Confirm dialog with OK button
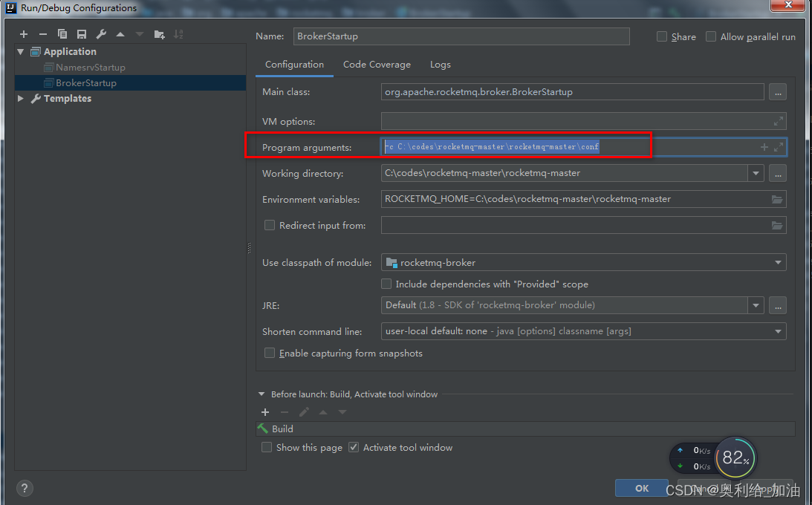The height and width of the screenshot is (505, 812). [x=642, y=488]
